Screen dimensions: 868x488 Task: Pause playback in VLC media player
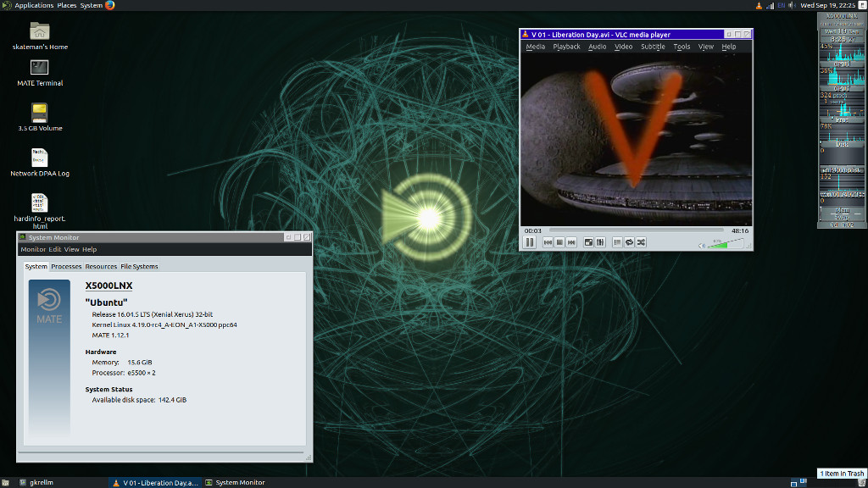tap(530, 242)
